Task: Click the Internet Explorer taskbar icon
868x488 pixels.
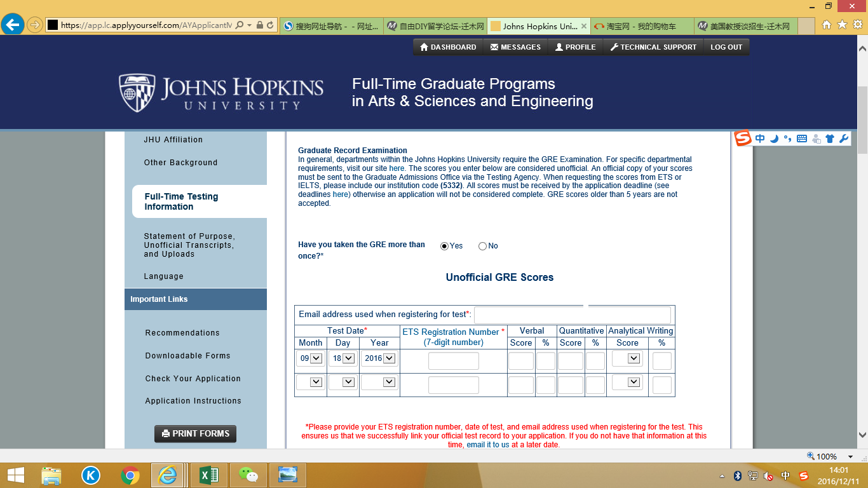Action: (168, 475)
